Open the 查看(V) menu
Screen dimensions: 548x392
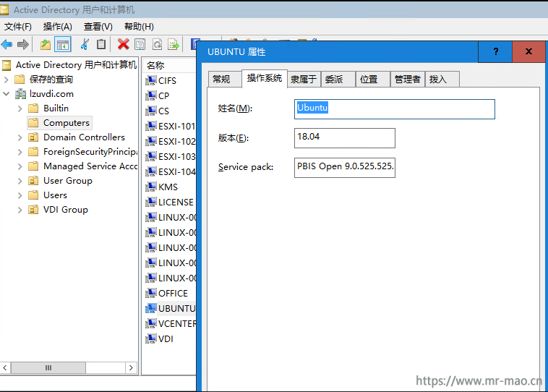coord(98,27)
